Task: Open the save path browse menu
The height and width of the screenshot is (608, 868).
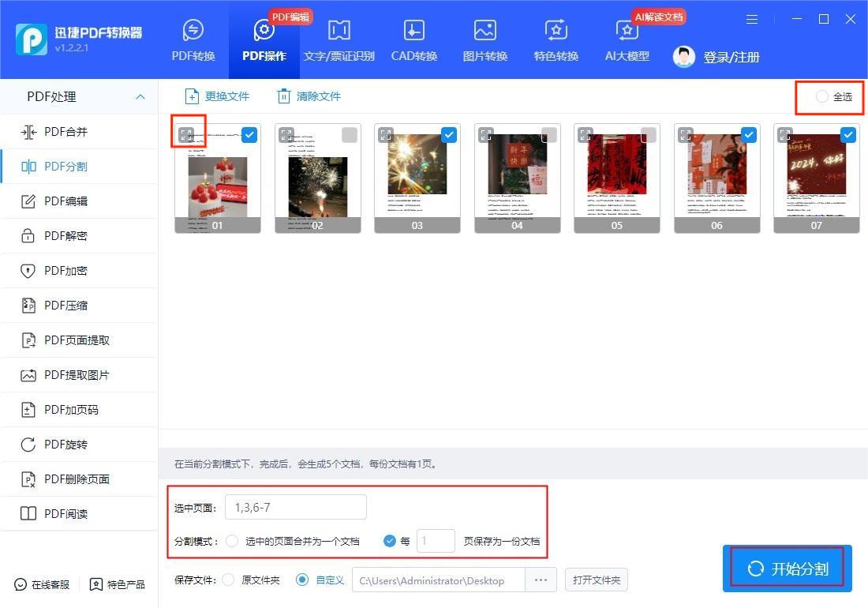Action: coord(541,579)
